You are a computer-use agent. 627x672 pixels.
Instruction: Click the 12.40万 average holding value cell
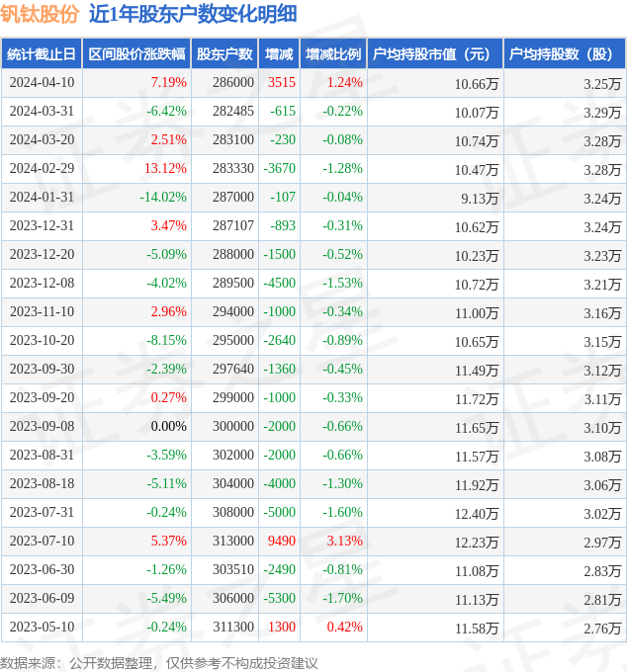(x=477, y=513)
